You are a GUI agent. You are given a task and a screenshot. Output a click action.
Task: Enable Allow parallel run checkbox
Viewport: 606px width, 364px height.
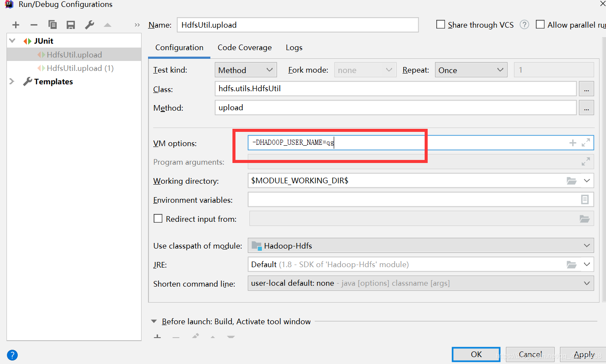tap(540, 25)
